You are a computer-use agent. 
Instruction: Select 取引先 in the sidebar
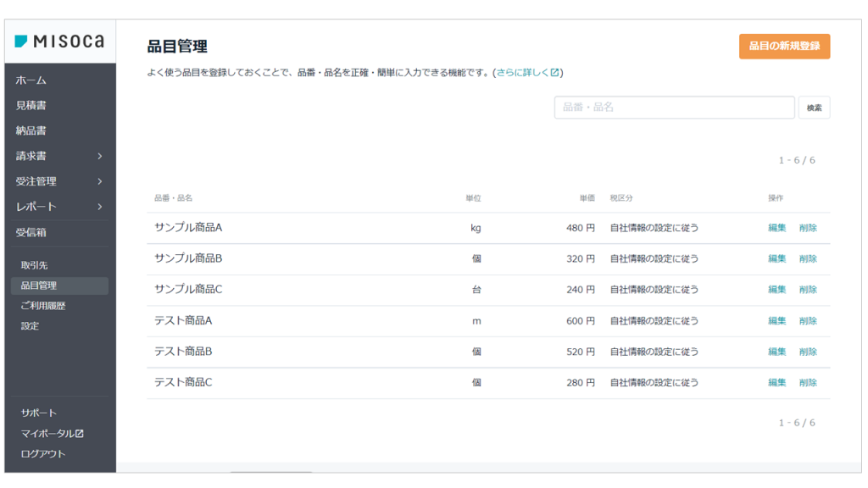(x=35, y=265)
